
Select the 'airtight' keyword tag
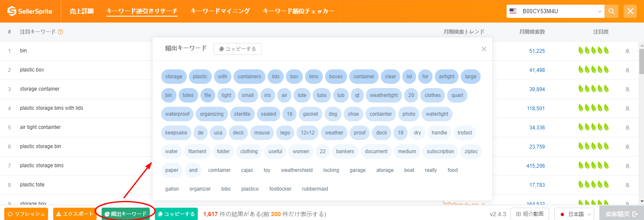click(x=446, y=77)
